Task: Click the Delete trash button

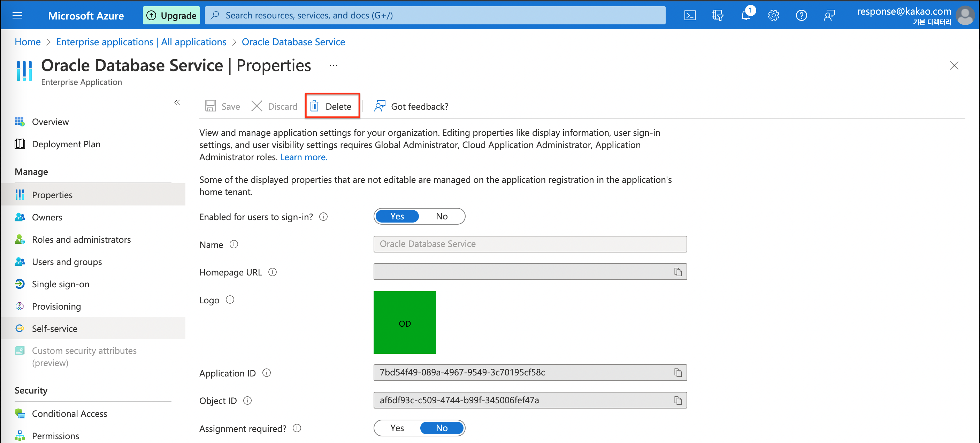Action: tap(332, 106)
